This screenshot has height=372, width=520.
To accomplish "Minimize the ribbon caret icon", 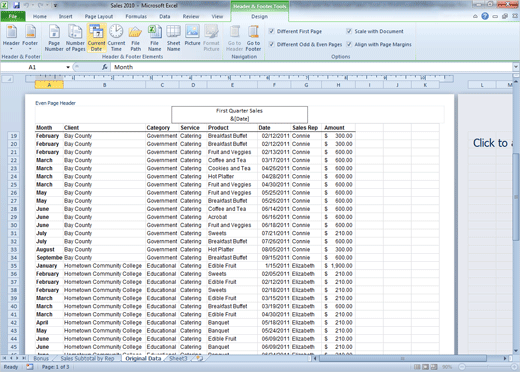I will coord(475,16).
